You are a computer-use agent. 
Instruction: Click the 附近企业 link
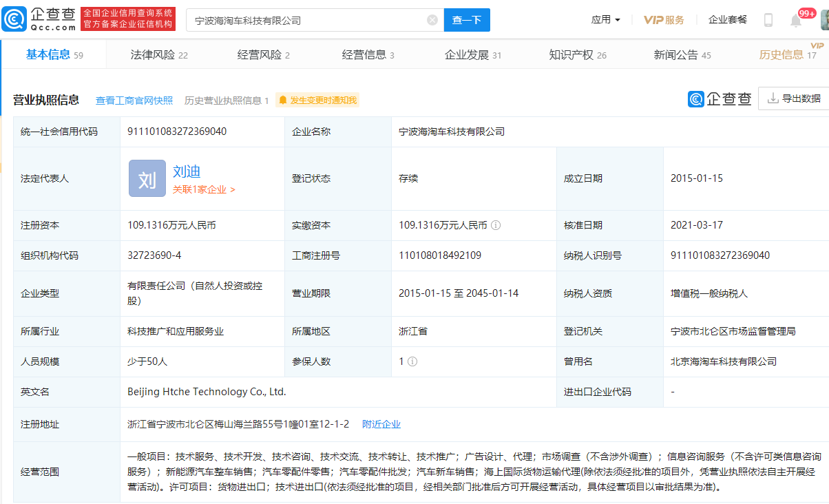click(381, 423)
